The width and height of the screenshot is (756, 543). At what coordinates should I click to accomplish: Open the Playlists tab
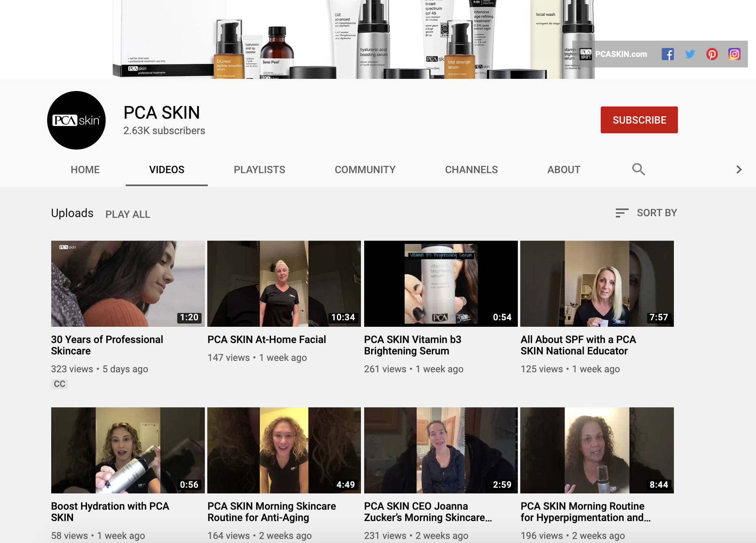[x=259, y=169]
